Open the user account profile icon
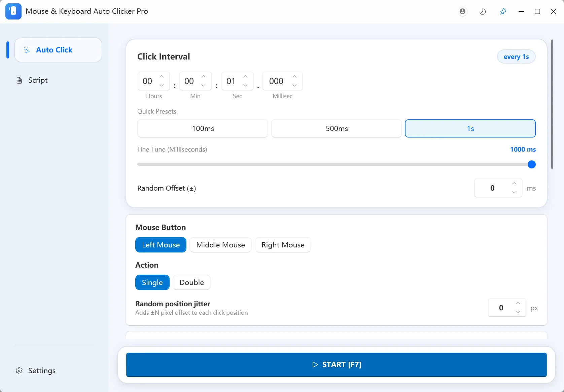The image size is (564, 392). click(x=463, y=11)
